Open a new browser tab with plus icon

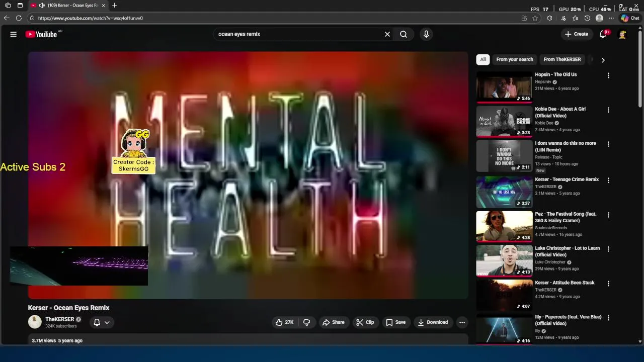pos(114,6)
